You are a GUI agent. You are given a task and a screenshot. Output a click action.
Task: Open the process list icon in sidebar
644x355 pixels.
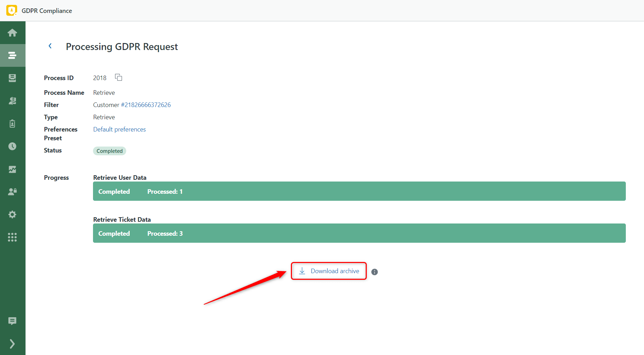click(x=12, y=55)
